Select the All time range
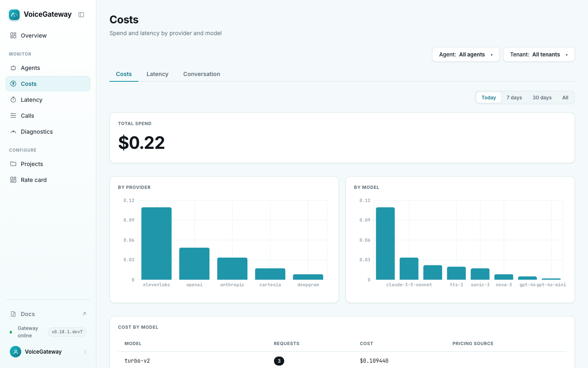This screenshot has width=588, height=368. click(565, 98)
